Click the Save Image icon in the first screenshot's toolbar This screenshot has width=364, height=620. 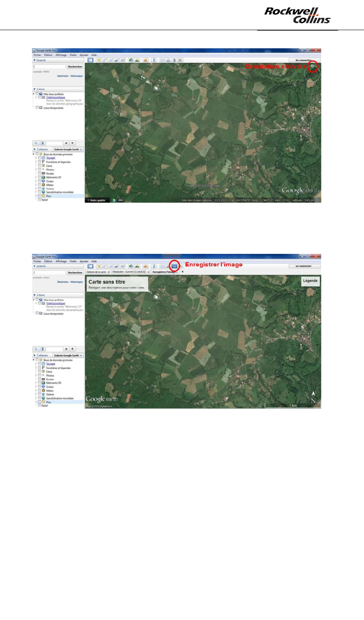tap(174, 60)
